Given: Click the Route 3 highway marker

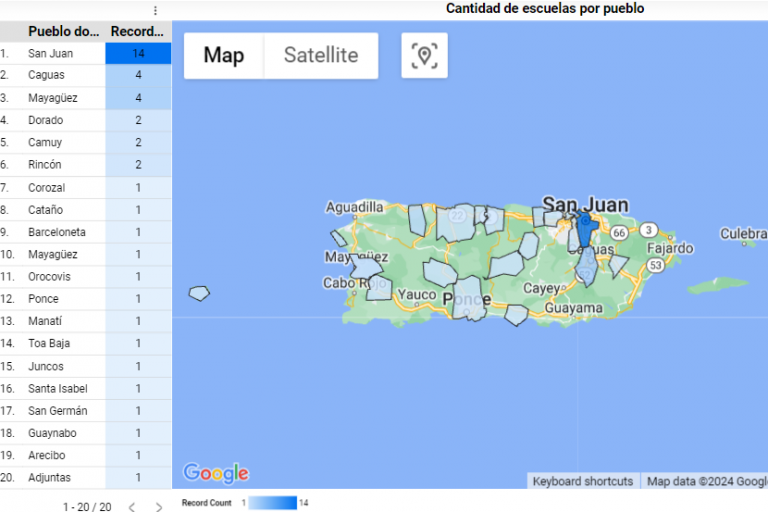Looking at the screenshot, I should coord(649,230).
